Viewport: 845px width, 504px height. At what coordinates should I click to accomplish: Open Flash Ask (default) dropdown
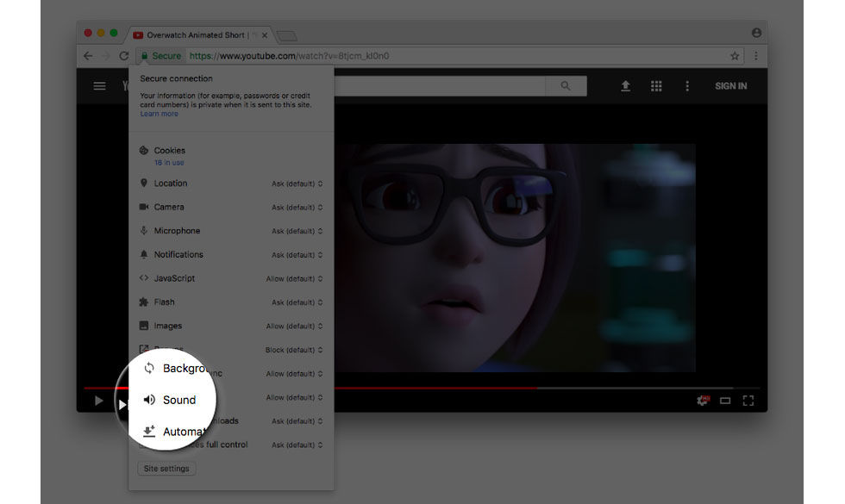(x=297, y=302)
